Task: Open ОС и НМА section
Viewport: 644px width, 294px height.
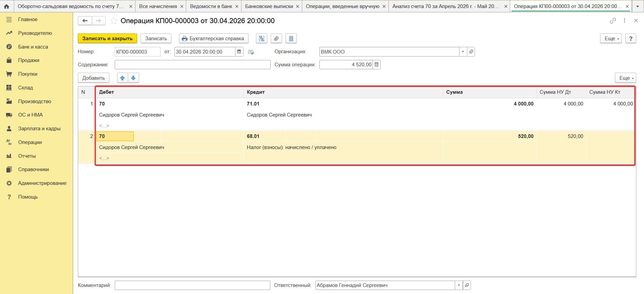Action: 30,115
